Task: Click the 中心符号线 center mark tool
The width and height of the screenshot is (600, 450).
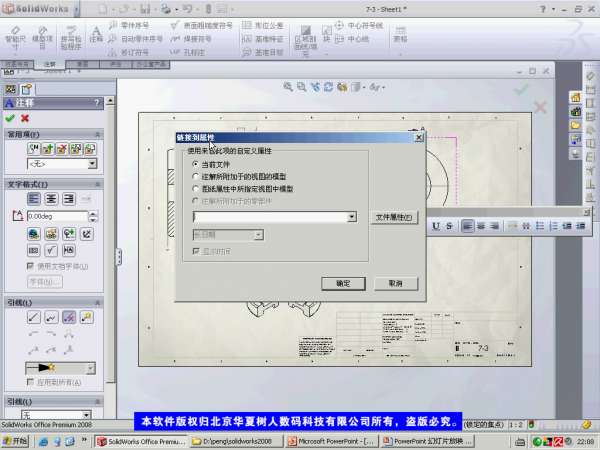Action: coord(359,25)
